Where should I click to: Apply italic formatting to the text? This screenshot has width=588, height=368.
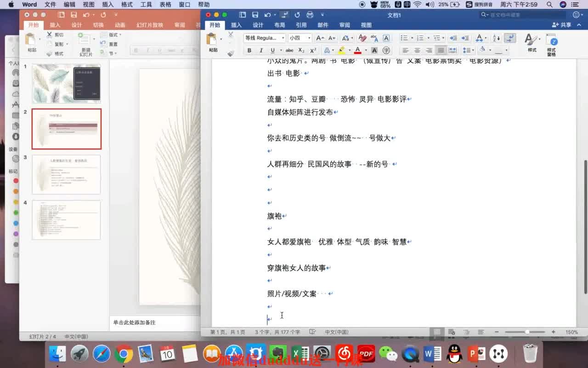(260, 50)
